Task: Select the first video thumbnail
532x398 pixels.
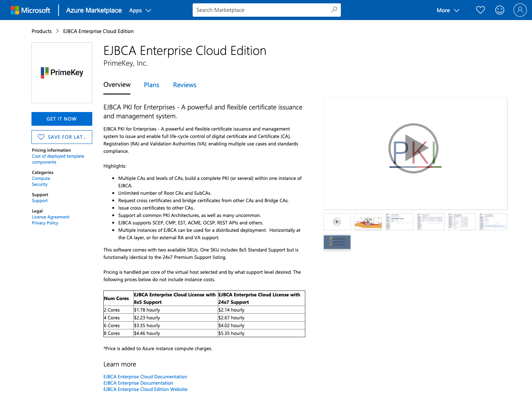Action: [337, 222]
